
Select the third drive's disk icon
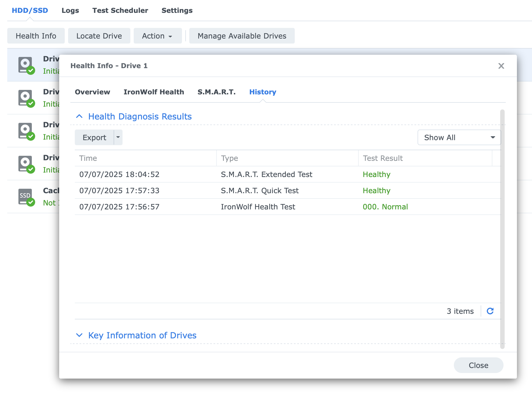click(27, 131)
